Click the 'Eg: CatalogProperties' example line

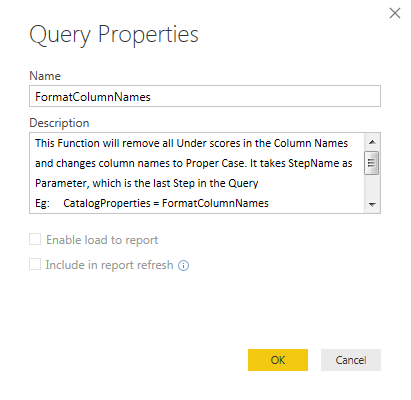[152, 203]
